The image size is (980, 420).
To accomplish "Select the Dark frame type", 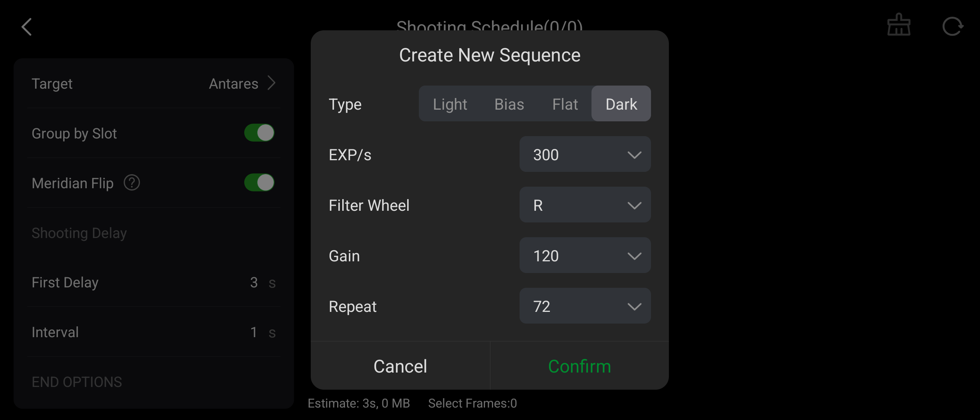I will tap(621, 104).
